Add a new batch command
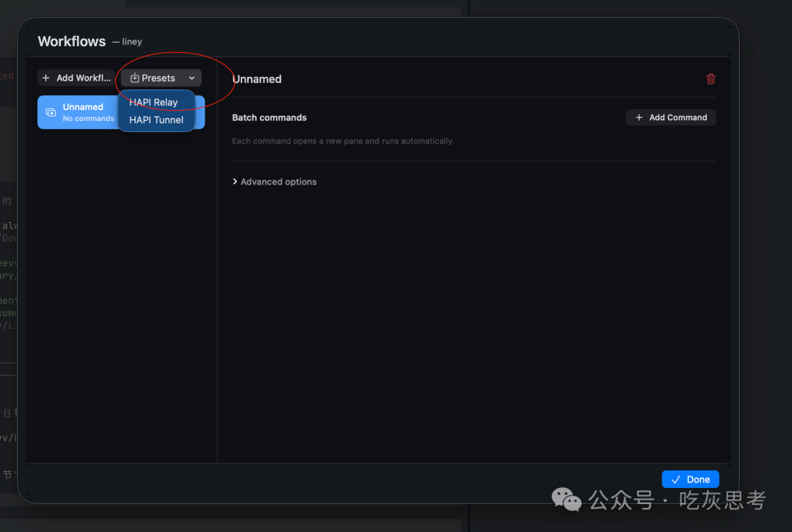 pyautogui.click(x=671, y=117)
